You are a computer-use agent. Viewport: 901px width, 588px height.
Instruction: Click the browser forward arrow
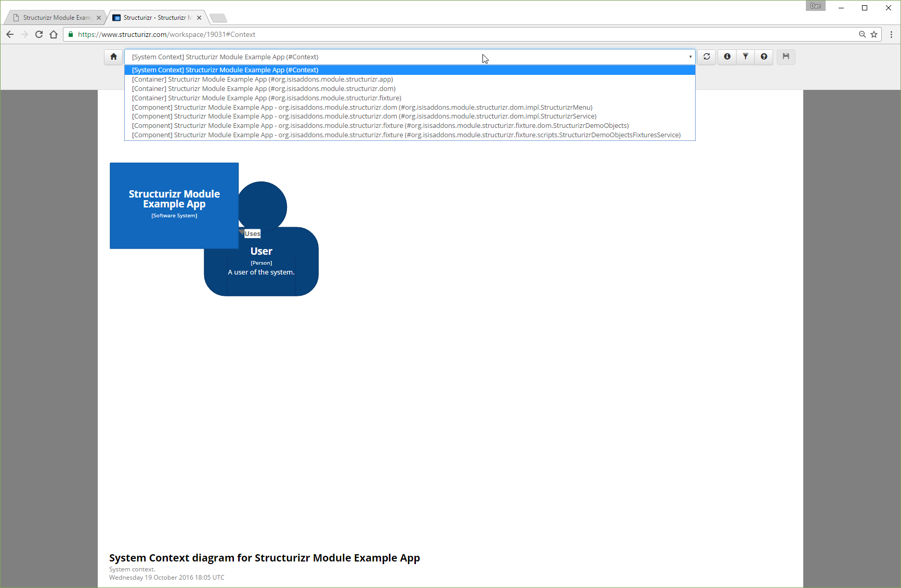[24, 34]
